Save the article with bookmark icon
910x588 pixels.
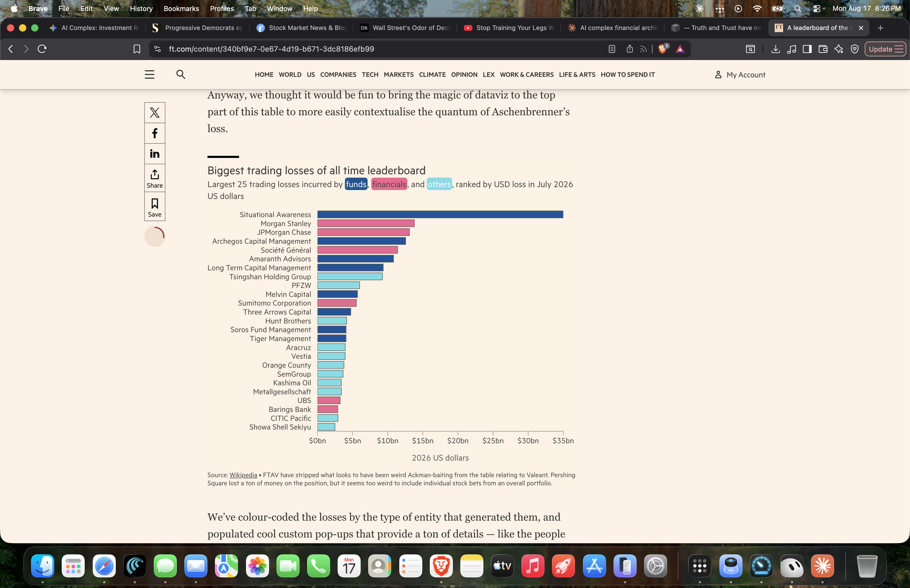155,207
